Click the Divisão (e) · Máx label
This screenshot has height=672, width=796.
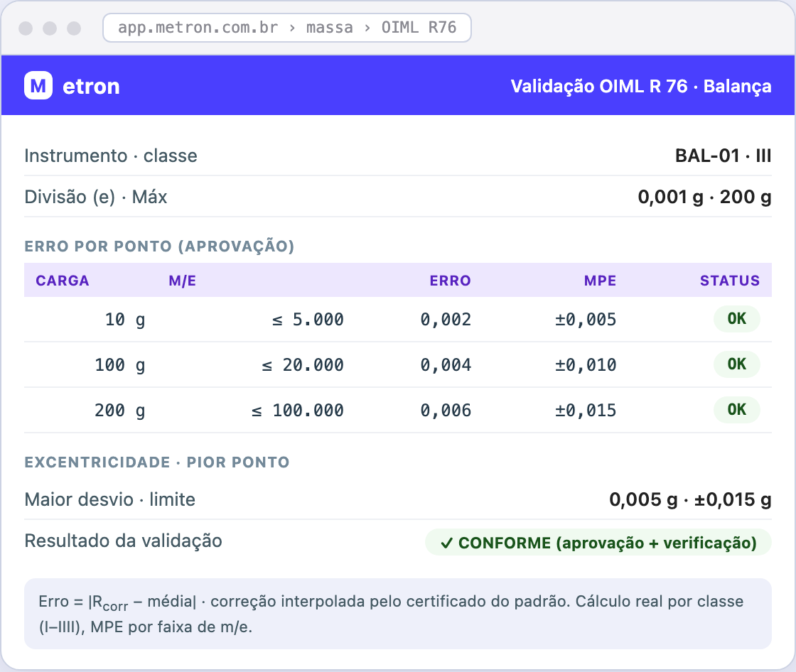(x=96, y=197)
